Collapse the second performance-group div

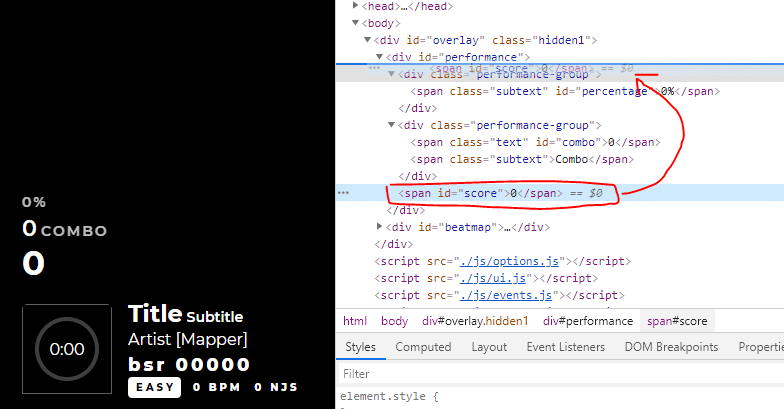392,124
